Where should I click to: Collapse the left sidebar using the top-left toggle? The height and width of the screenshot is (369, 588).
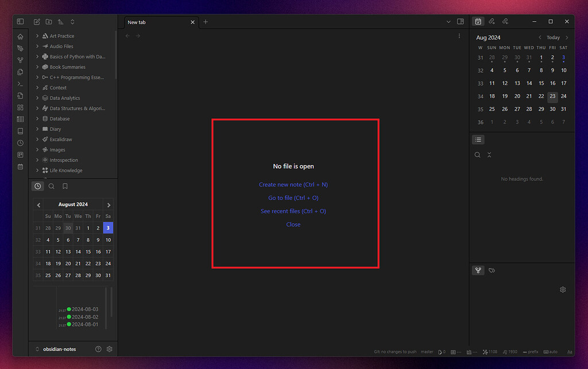[20, 21]
